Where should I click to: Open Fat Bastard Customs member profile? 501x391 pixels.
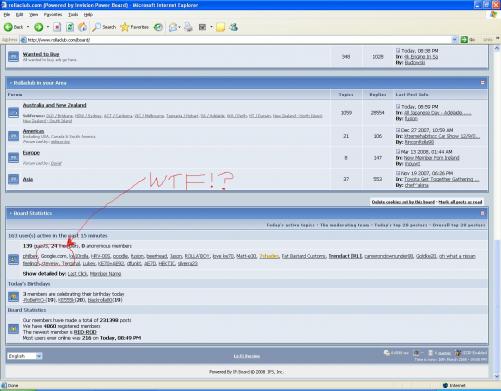[x=303, y=256]
